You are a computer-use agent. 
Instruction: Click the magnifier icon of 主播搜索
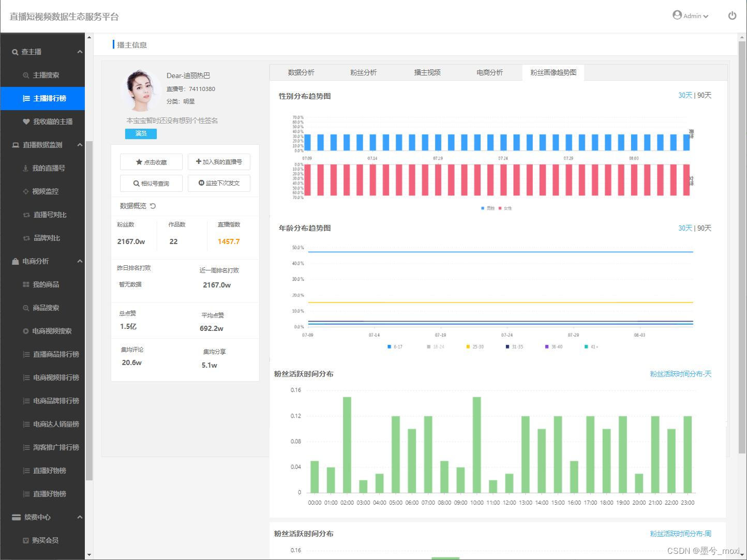point(26,75)
